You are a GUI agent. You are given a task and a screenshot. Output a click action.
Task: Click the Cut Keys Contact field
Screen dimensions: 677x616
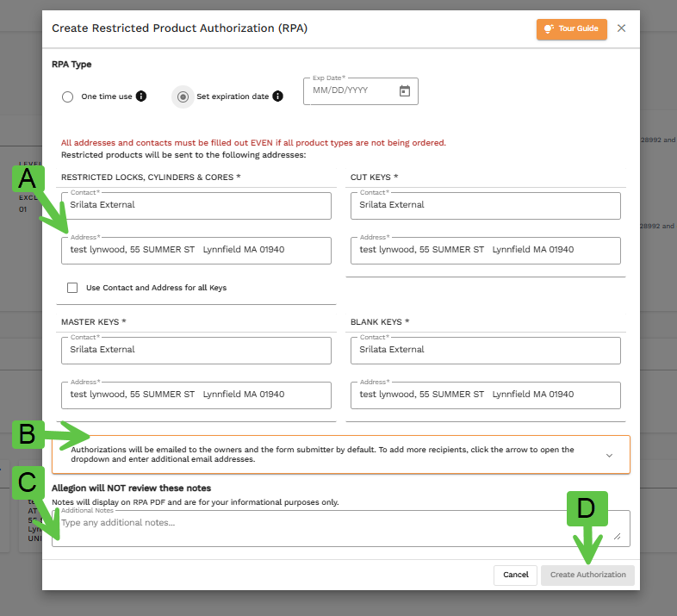tap(485, 205)
